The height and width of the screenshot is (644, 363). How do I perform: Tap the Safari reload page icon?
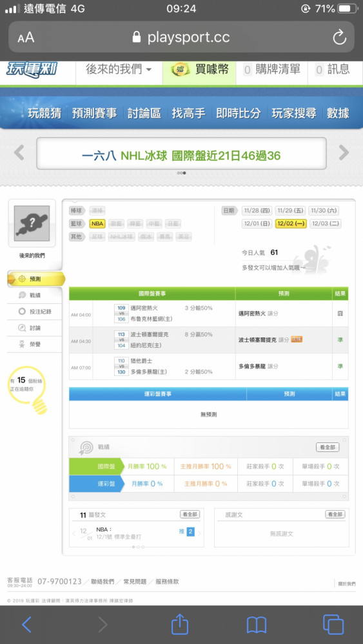(340, 38)
